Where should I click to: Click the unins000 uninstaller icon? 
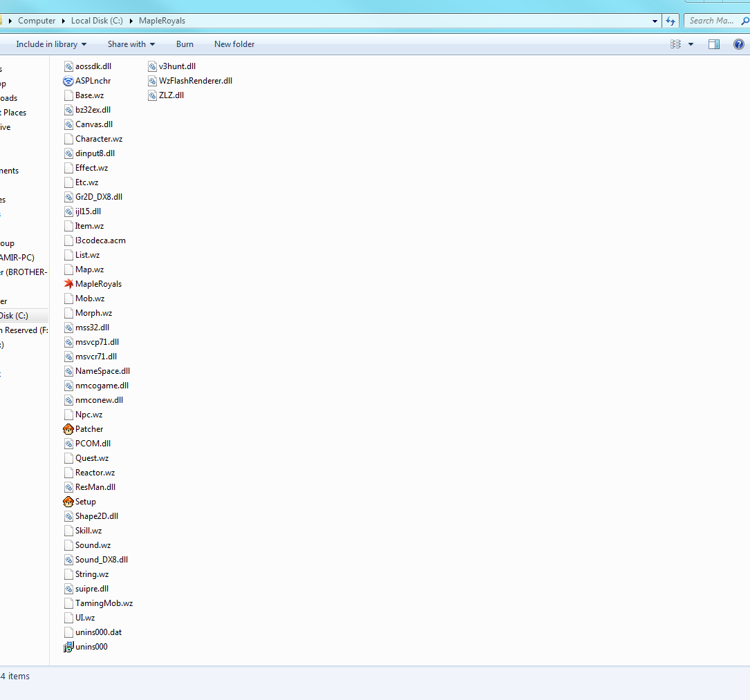68,647
